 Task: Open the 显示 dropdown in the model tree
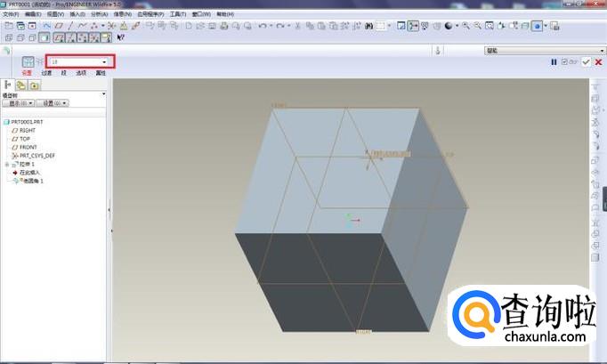pyautogui.click(x=18, y=103)
